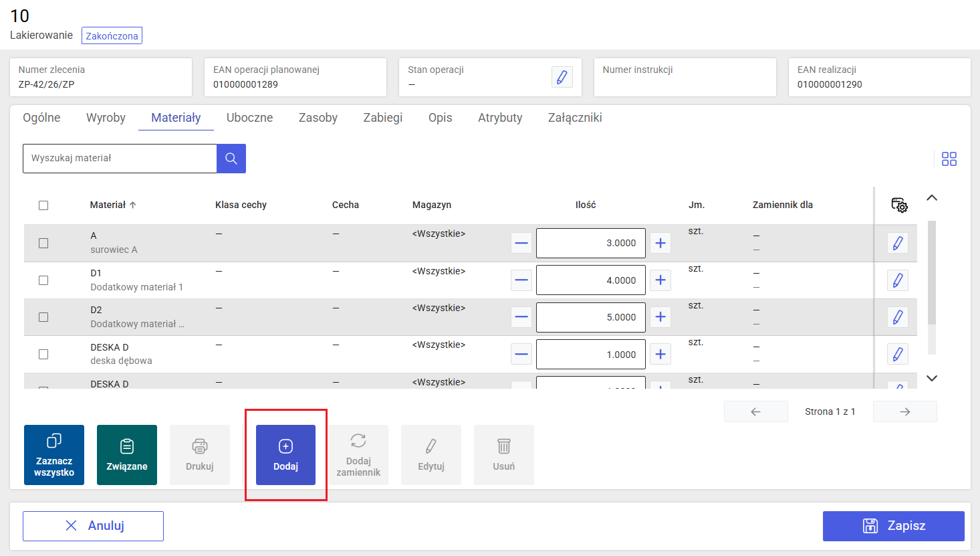Tick the checkbox for material A
The image size is (980, 556).
[43, 244]
